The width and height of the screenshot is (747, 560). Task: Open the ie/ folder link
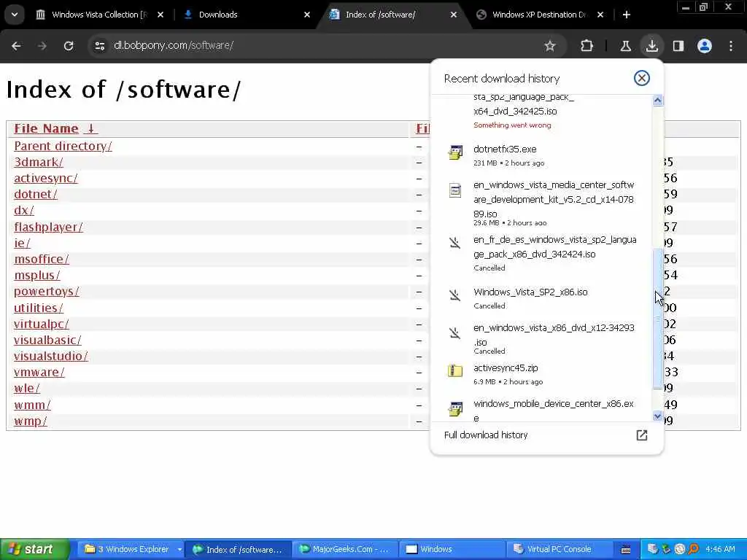(22, 244)
